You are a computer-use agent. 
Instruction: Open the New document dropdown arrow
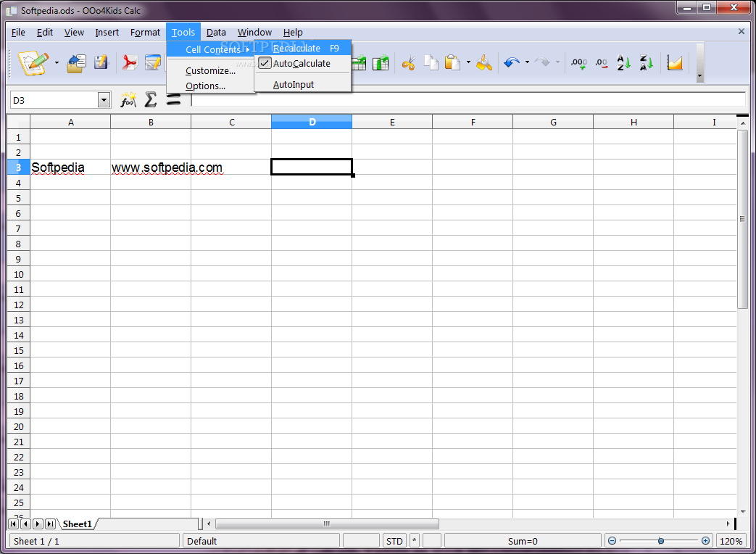[x=57, y=62]
